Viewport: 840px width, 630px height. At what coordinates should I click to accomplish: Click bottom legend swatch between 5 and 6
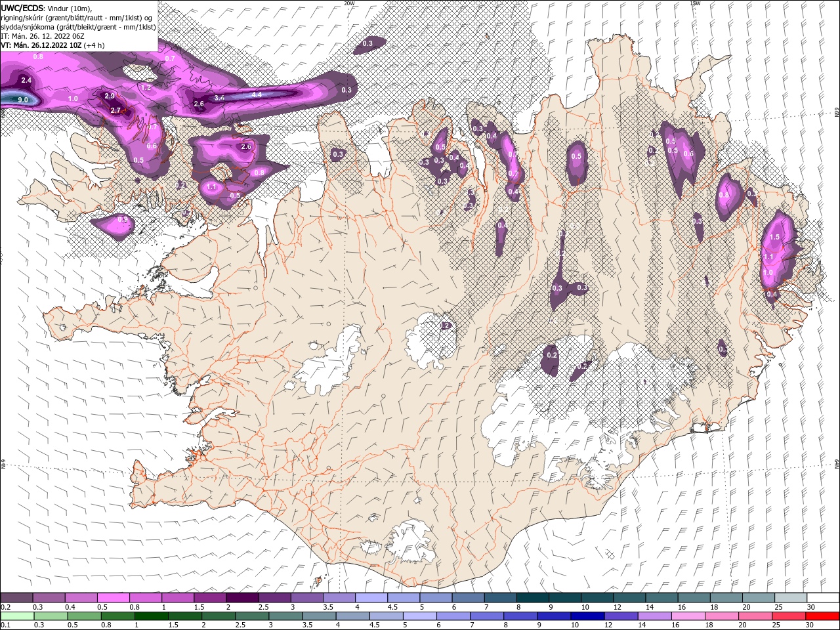click(420, 616)
